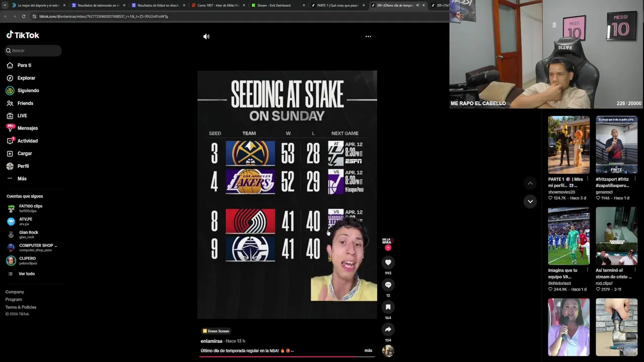The width and height of the screenshot is (644, 362).
Task: Open genarexd author link
Action: (604, 192)
